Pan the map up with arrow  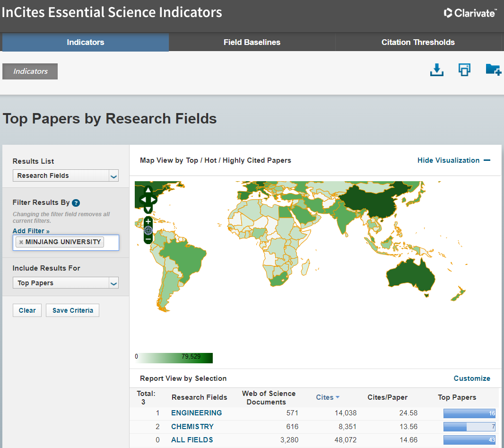click(148, 190)
